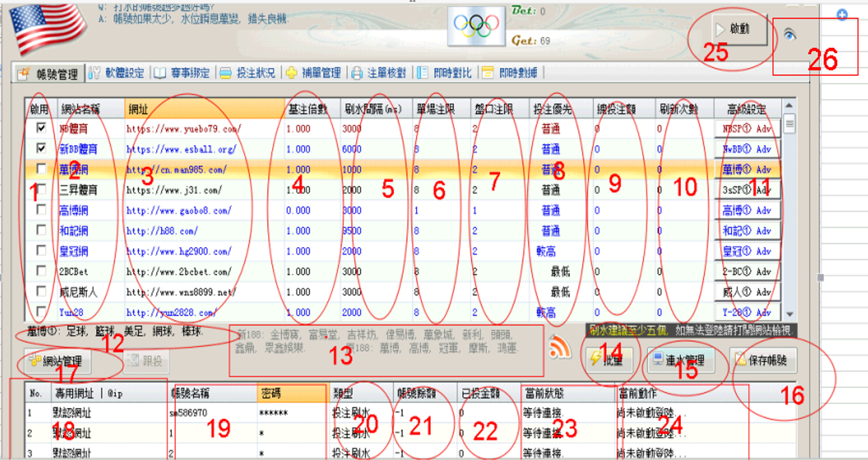Viewport: 868px width, 460px height.
Task: Open 連水管理 button
Action: pyautogui.click(x=682, y=359)
